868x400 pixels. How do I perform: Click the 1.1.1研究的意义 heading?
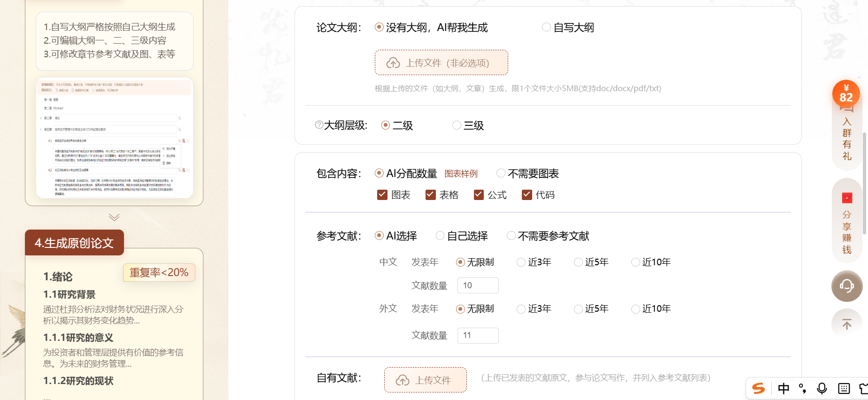78,338
